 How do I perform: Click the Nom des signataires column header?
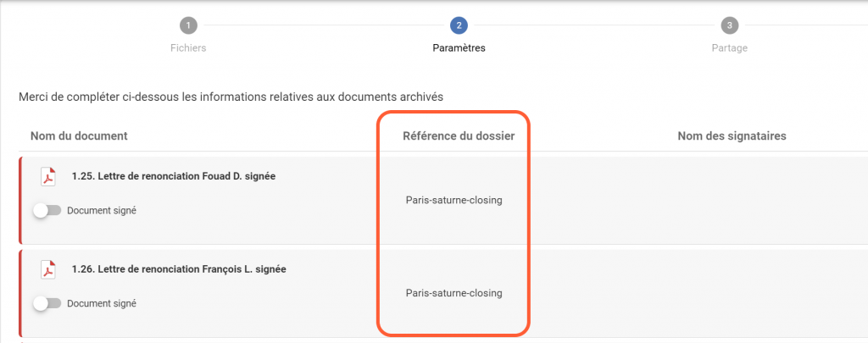click(732, 136)
